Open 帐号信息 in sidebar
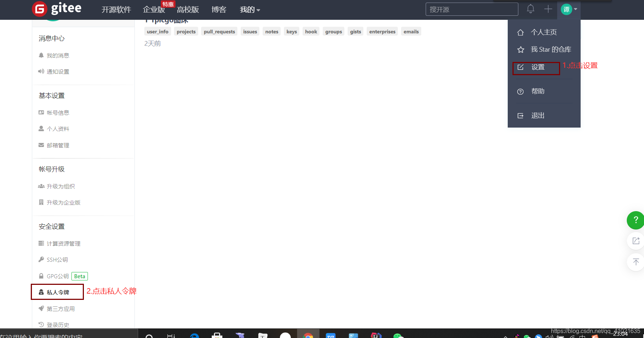This screenshot has width=644, height=338. [58, 113]
